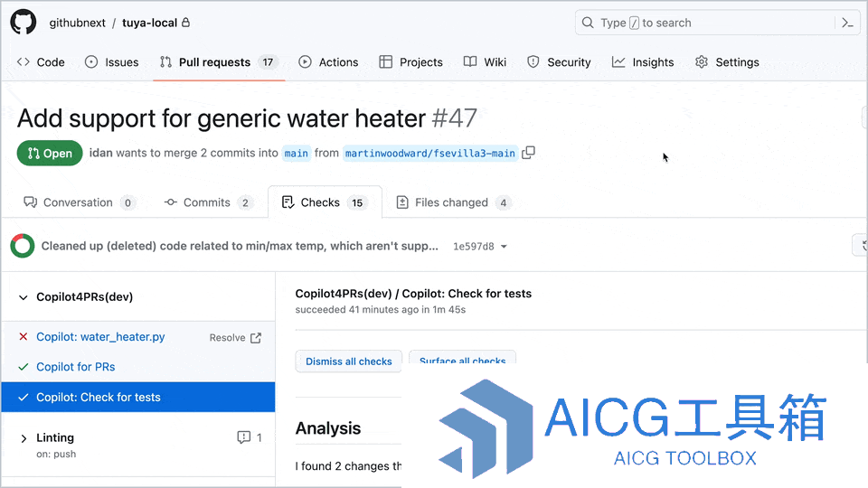This screenshot has height=488, width=868.
Task: Click the GitHub Octocat logo
Action: (x=24, y=22)
